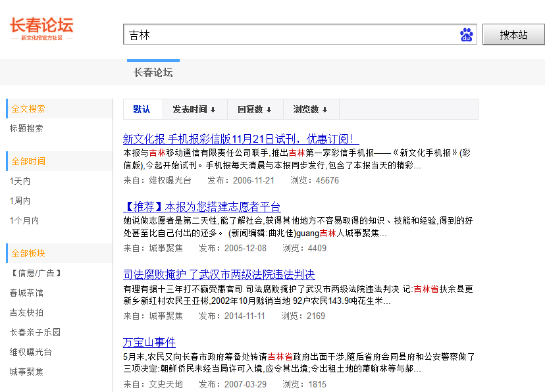Filter results to 1个月内
The image size is (545, 392).
coord(24,220)
